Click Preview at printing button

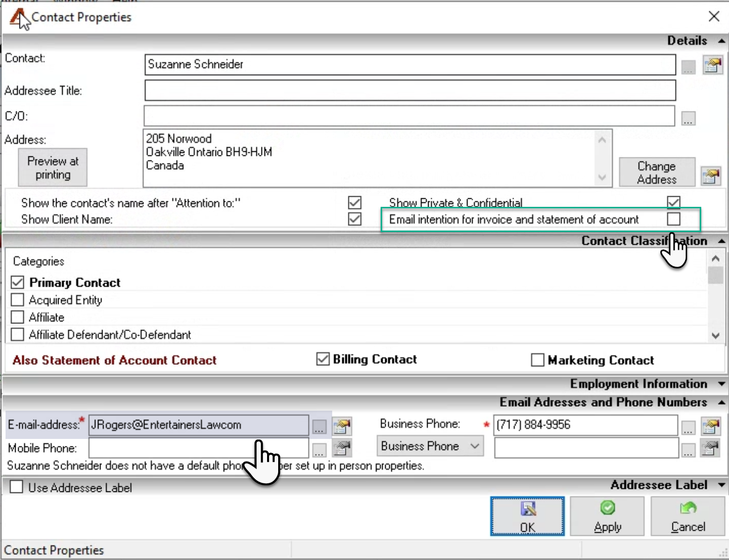click(53, 167)
